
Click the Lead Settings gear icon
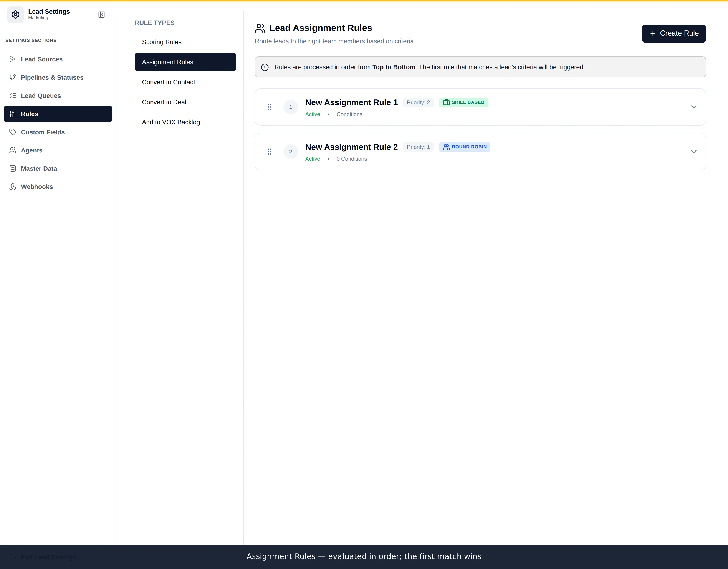[x=15, y=15]
